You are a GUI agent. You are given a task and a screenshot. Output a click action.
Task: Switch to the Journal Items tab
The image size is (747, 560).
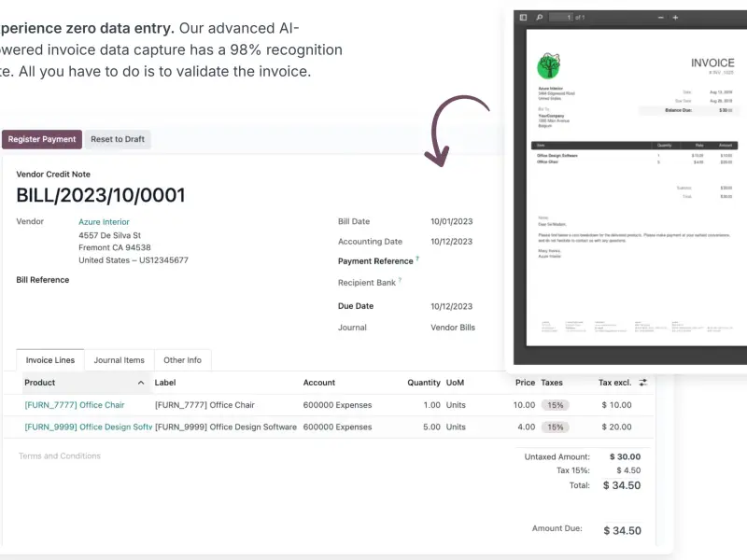120,360
